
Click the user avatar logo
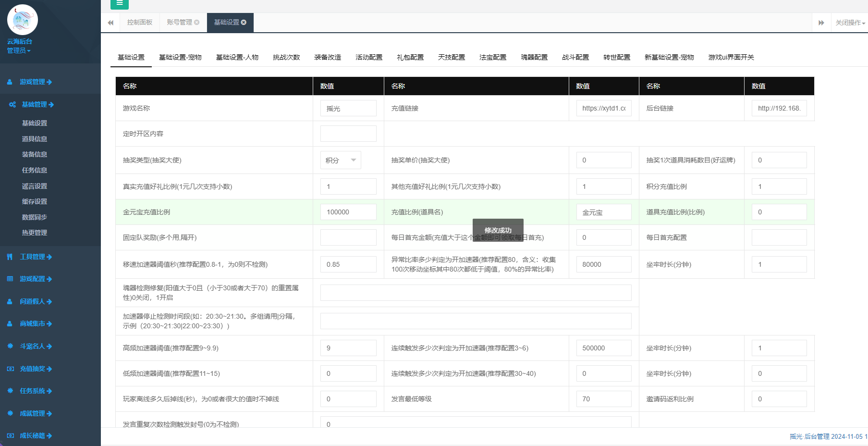click(x=23, y=20)
